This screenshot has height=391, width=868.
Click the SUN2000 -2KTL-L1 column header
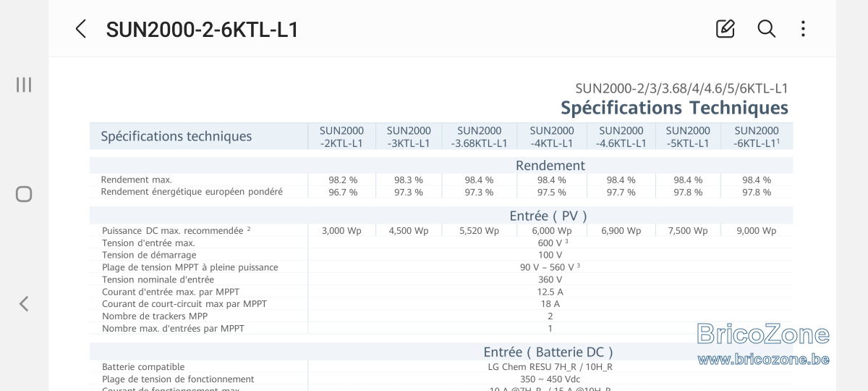pos(341,137)
